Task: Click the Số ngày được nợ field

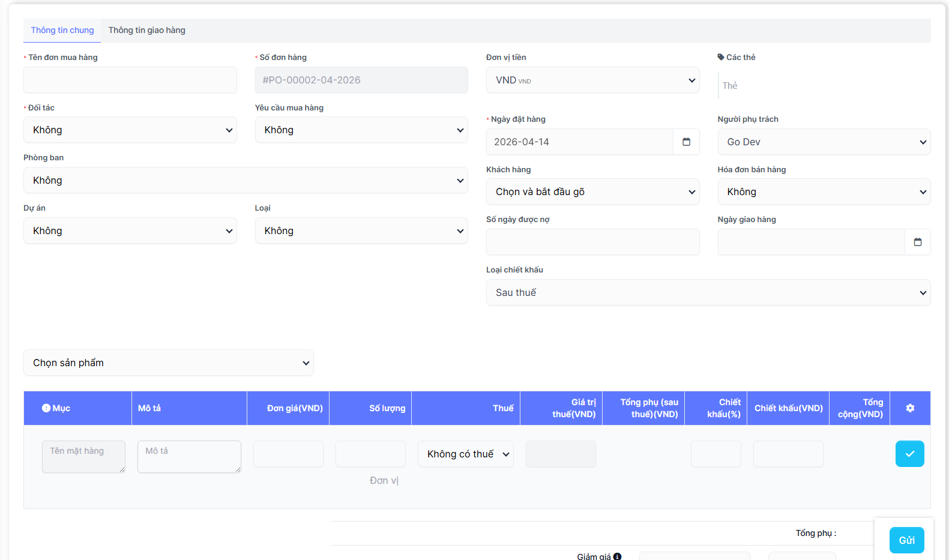Action: pos(592,242)
